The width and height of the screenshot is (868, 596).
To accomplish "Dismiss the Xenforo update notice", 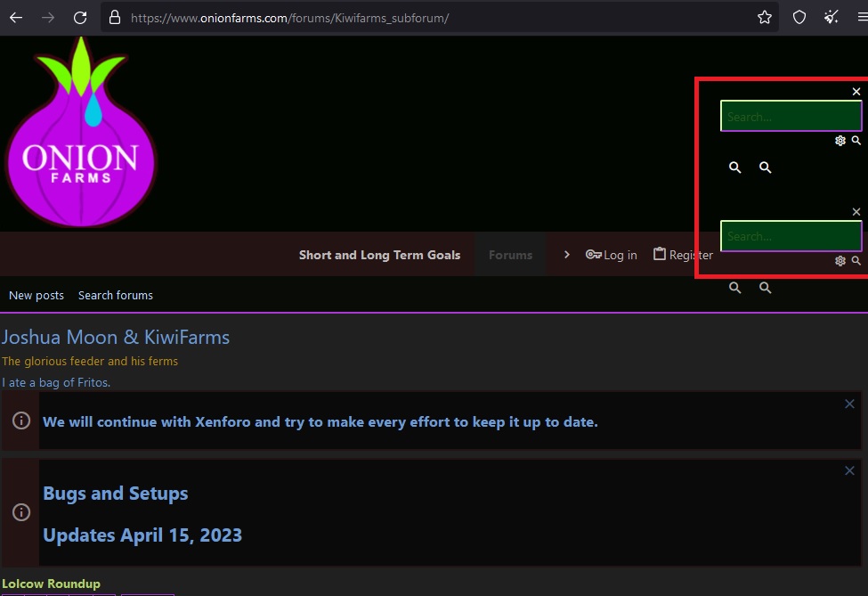I will tap(849, 404).
